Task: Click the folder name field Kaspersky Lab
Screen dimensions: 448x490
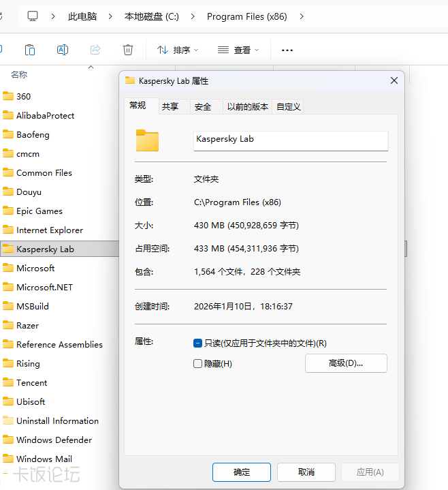Action: coord(291,141)
